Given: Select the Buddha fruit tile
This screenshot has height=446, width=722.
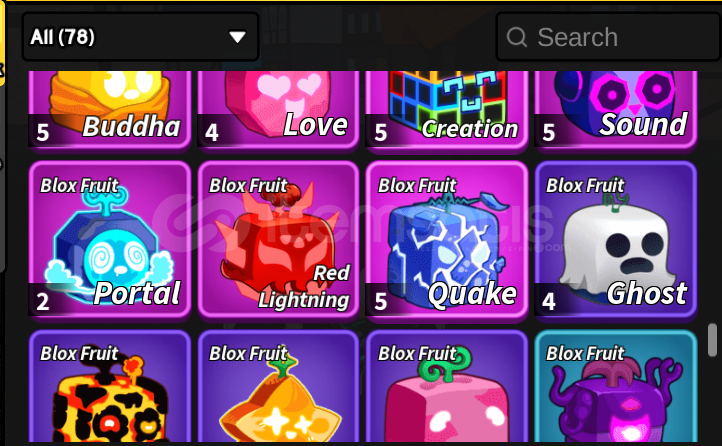Looking at the screenshot, I should point(110,110).
